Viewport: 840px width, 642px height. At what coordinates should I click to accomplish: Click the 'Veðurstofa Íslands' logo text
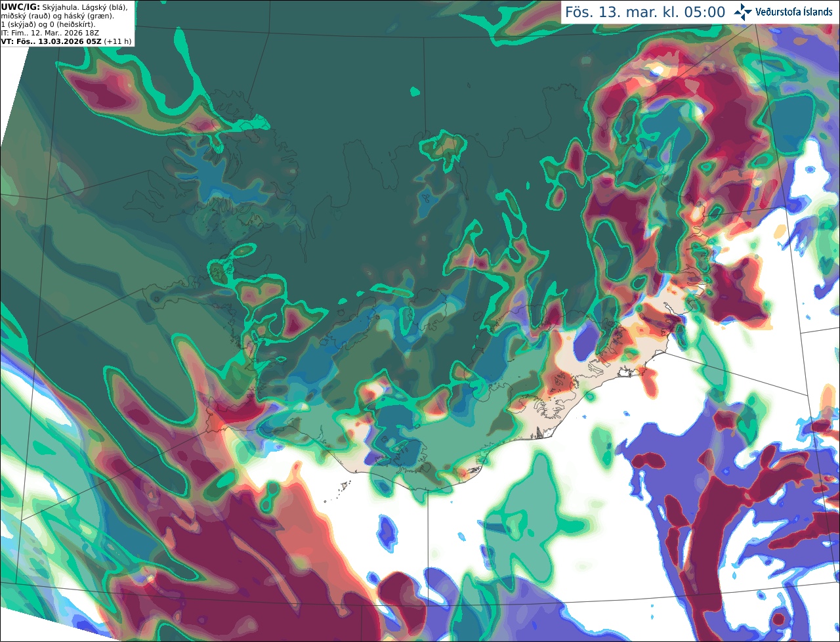click(x=794, y=12)
